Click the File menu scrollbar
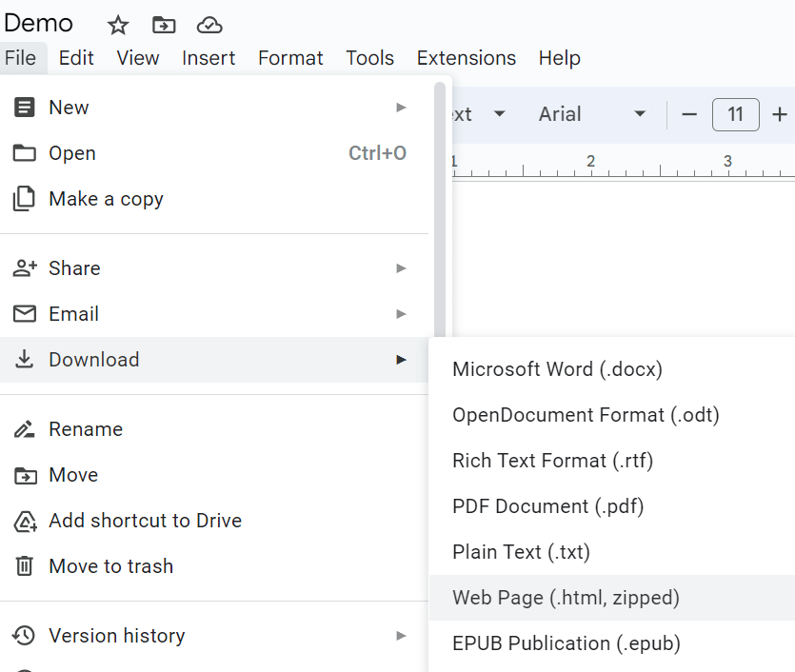 (x=439, y=209)
